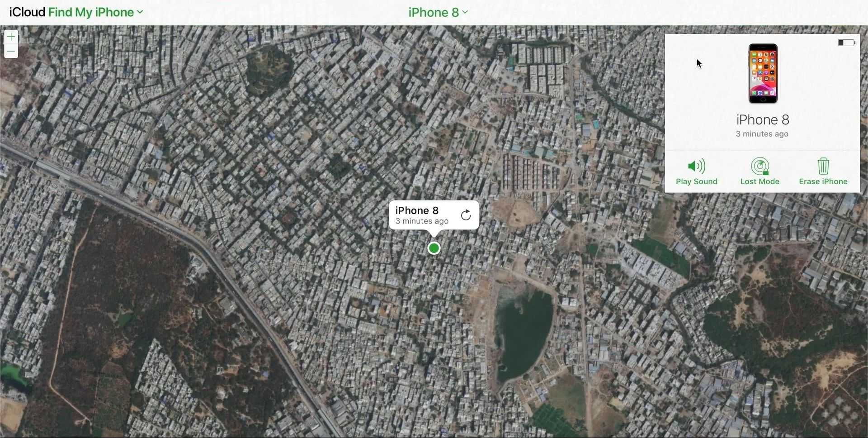The height and width of the screenshot is (438, 868).
Task: Click the Lost Mode label
Action: 760,181
